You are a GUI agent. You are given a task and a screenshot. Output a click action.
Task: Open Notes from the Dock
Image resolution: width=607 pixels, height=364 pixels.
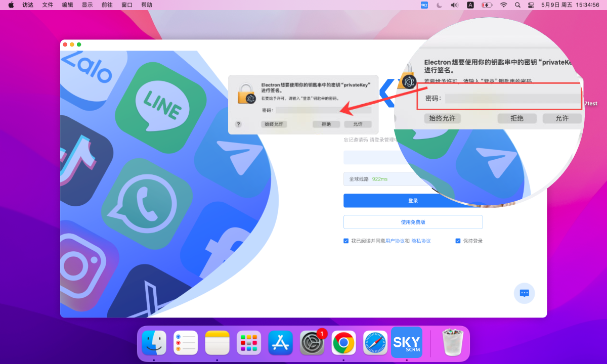(x=218, y=344)
